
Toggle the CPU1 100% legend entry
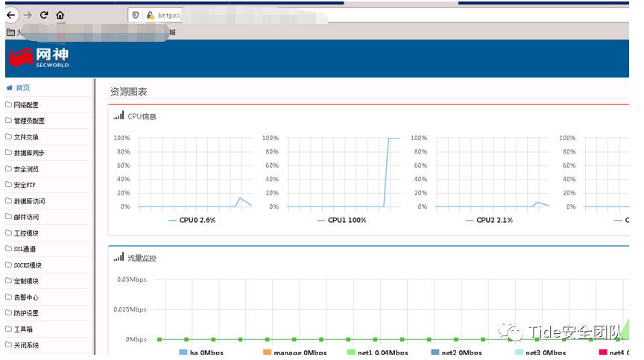341,221
